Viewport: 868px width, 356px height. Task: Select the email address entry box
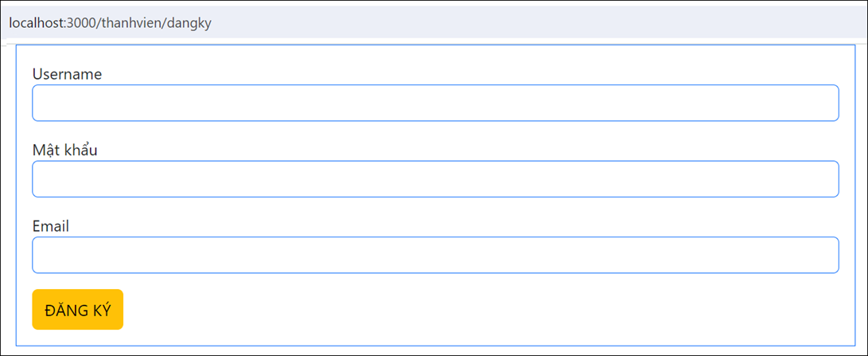435,255
